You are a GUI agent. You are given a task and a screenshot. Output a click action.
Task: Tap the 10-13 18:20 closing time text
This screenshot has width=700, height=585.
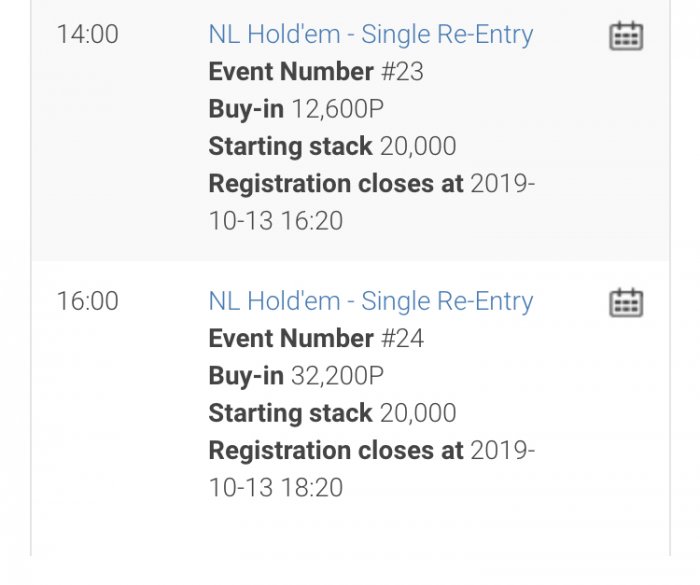click(x=275, y=488)
